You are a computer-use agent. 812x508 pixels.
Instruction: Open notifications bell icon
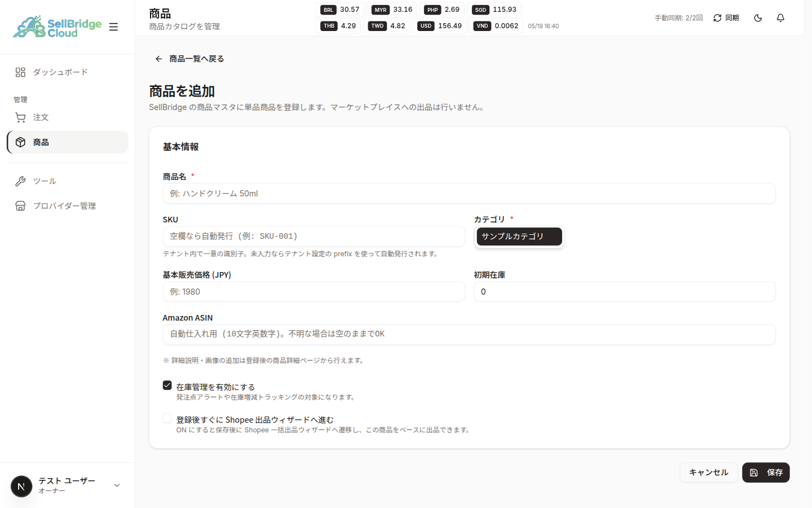780,18
